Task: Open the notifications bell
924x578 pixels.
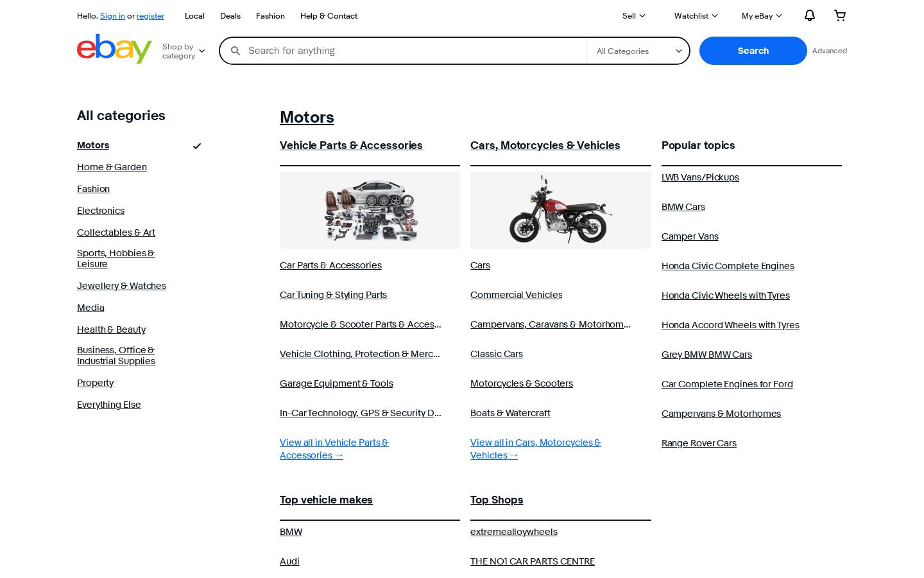Action: pyautogui.click(x=810, y=15)
